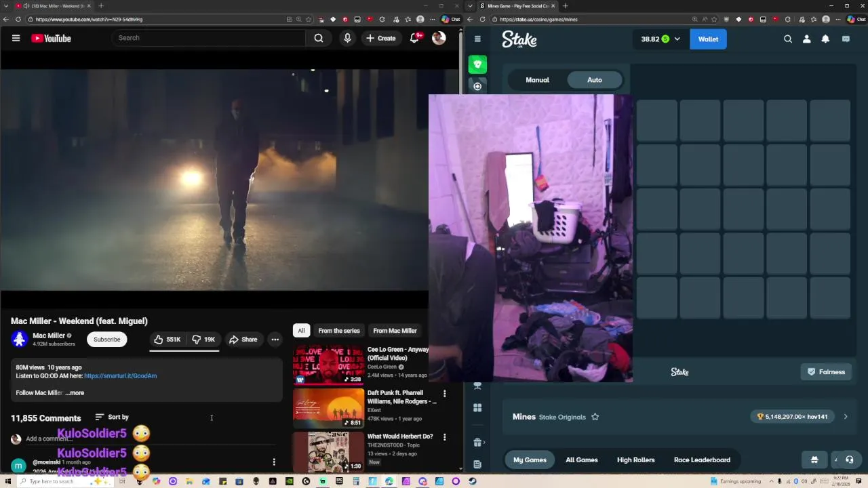Click the incognito ghost mode icon
The image size is (868, 488).
click(x=814, y=460)
